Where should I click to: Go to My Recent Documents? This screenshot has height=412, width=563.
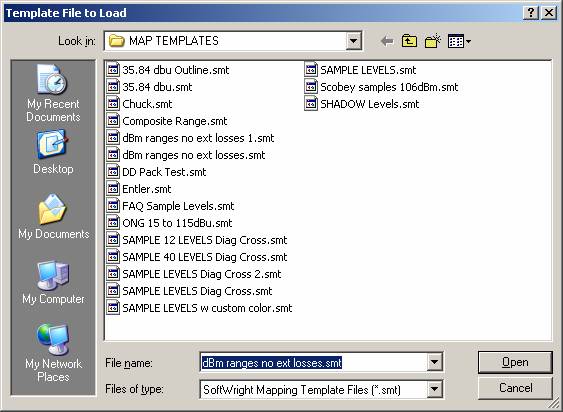[x=53, y=93]
